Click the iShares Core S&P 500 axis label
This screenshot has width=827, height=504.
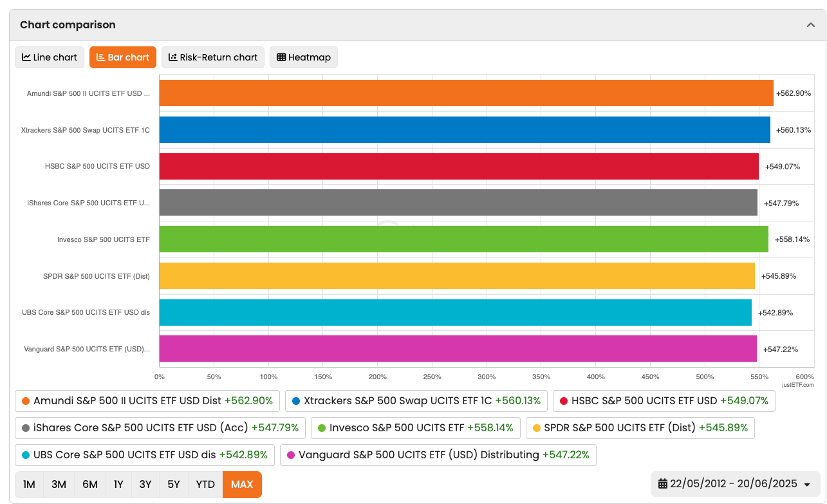click(89, 203)
